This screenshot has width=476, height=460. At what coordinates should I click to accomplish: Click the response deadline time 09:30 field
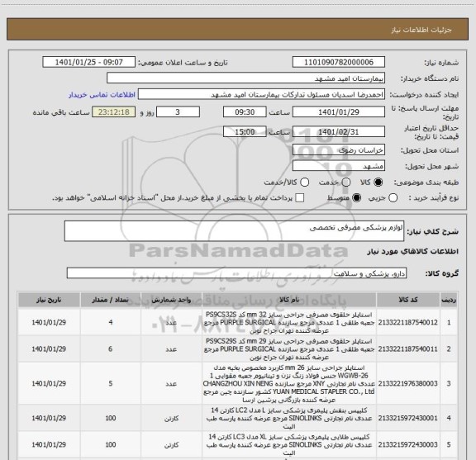point(245,112)
